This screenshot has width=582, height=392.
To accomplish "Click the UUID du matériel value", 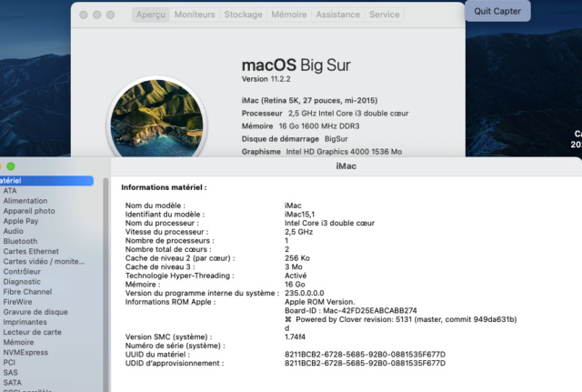I will pos(365,355).
